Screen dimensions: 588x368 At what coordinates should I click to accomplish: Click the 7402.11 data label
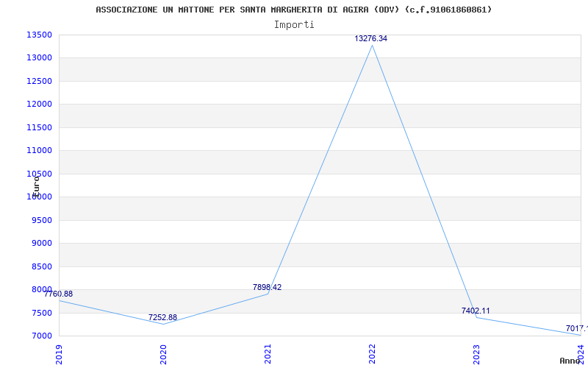pos(476,311)
